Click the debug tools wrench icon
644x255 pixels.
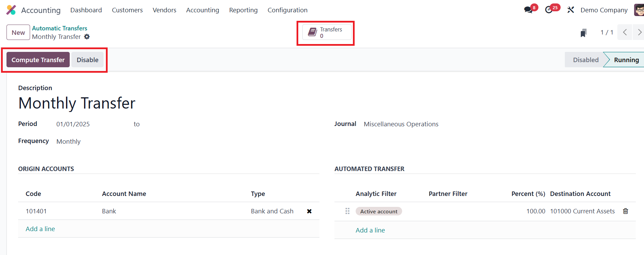pyautogui.click(x=571, y=10)
